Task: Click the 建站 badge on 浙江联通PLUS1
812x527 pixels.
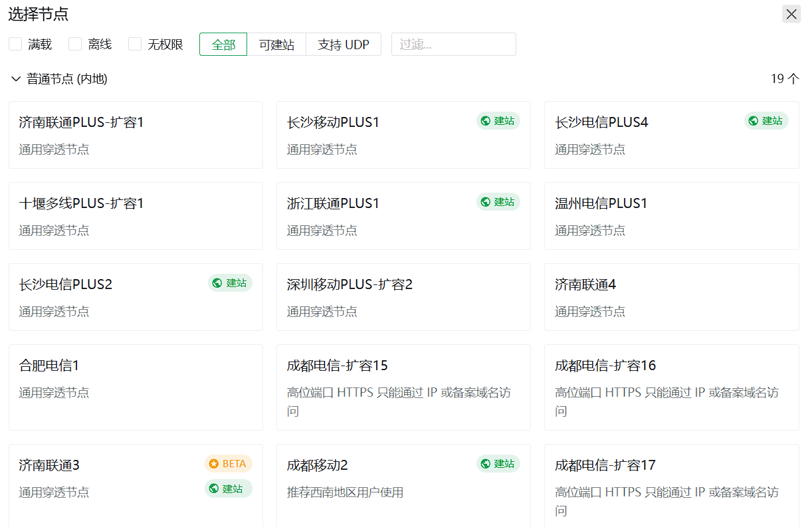Action: click(x=498, y=202)
